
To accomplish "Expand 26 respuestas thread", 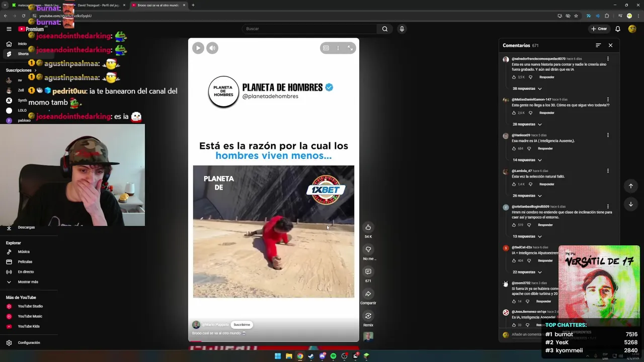I will [x=527, y=196].
